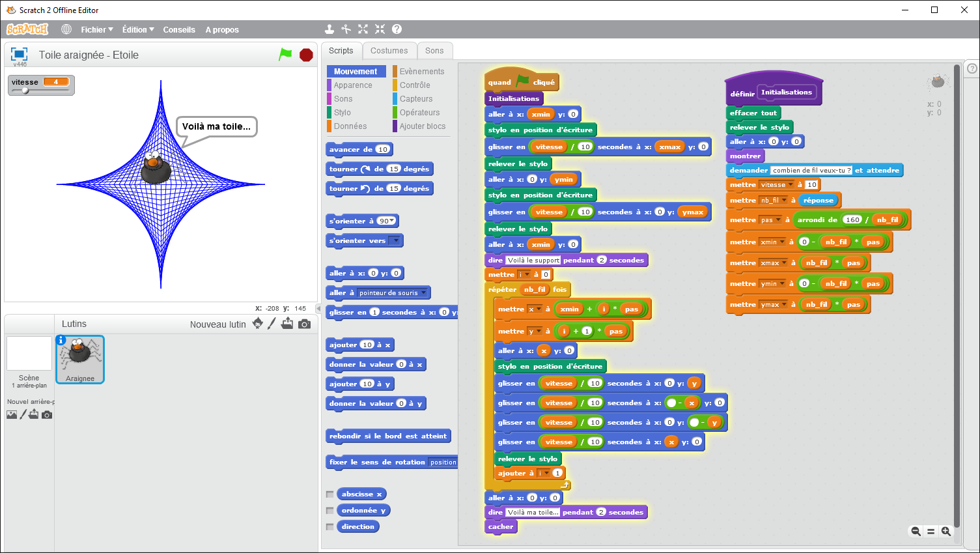The height and width of the screenshot is (553, 980).
Task: Open the angle dropdown on s'orienter à 90 block
Action: pyautogui.click(x=392, y=221)
